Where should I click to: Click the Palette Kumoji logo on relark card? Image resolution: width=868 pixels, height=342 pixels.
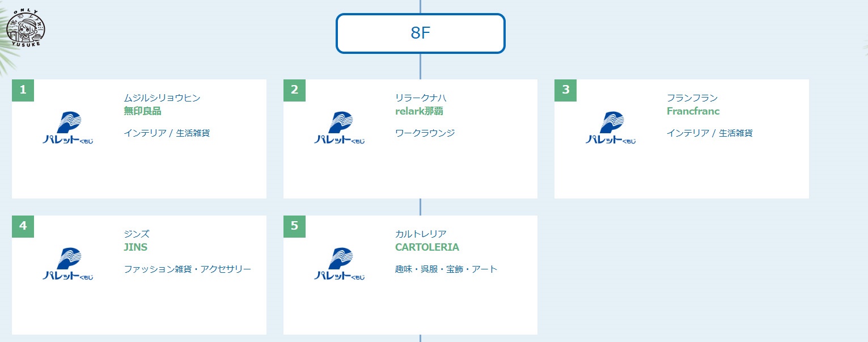[x=338, y=127]
